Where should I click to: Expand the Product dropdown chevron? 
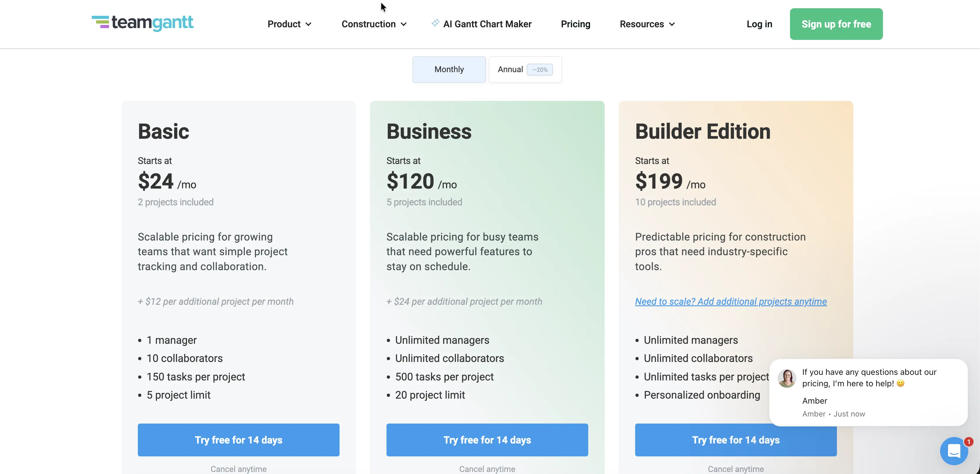[308, 24]
